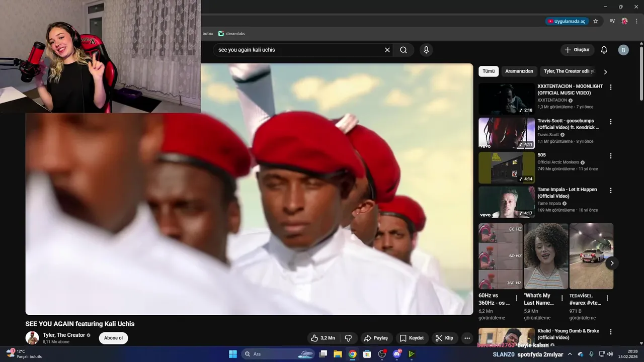Click the taskbar Ara search box

[x=278, y=354]
